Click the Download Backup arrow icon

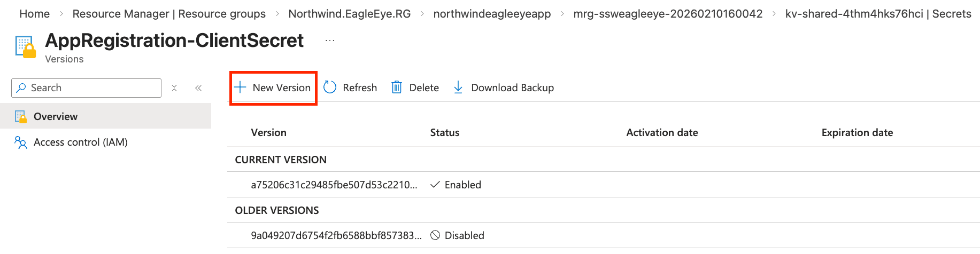tap(458, 88)
